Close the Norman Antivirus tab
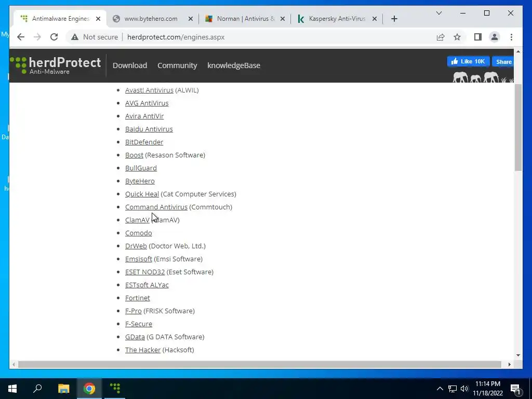Image resolution: width=532 pixels, height=399 pixels. pyautogui.click(x=282, y=19)
